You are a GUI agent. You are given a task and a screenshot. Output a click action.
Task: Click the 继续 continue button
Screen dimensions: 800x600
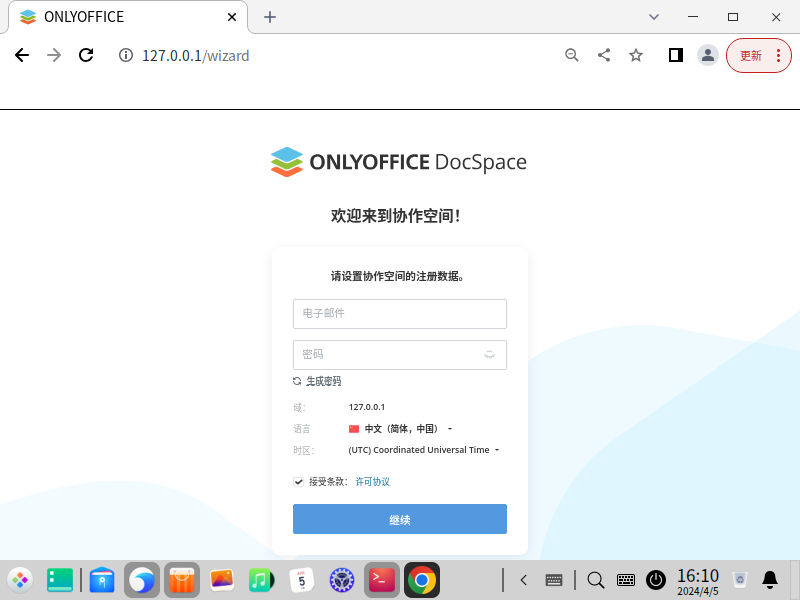(x=399, y=519)
